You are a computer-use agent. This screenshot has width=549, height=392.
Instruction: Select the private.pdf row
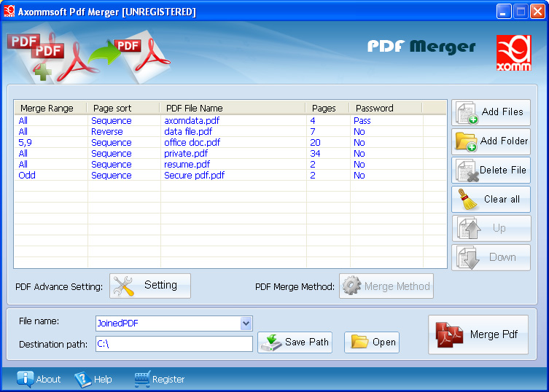point(230,153)
